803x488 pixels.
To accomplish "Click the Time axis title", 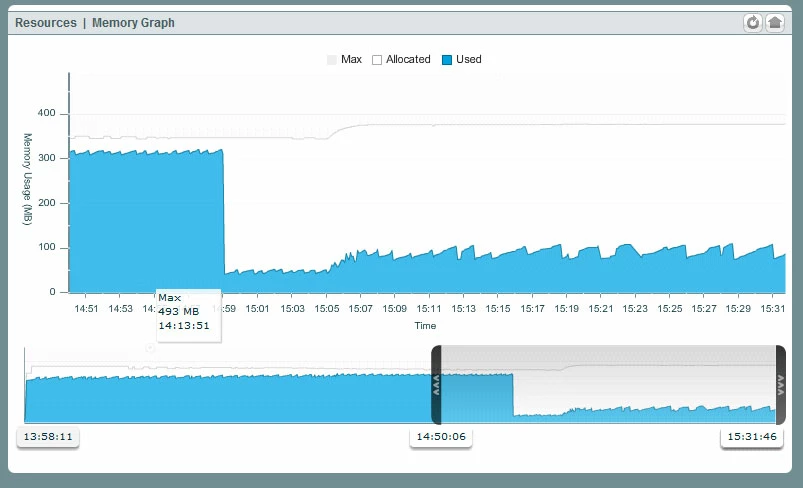I will coord(425,326).
